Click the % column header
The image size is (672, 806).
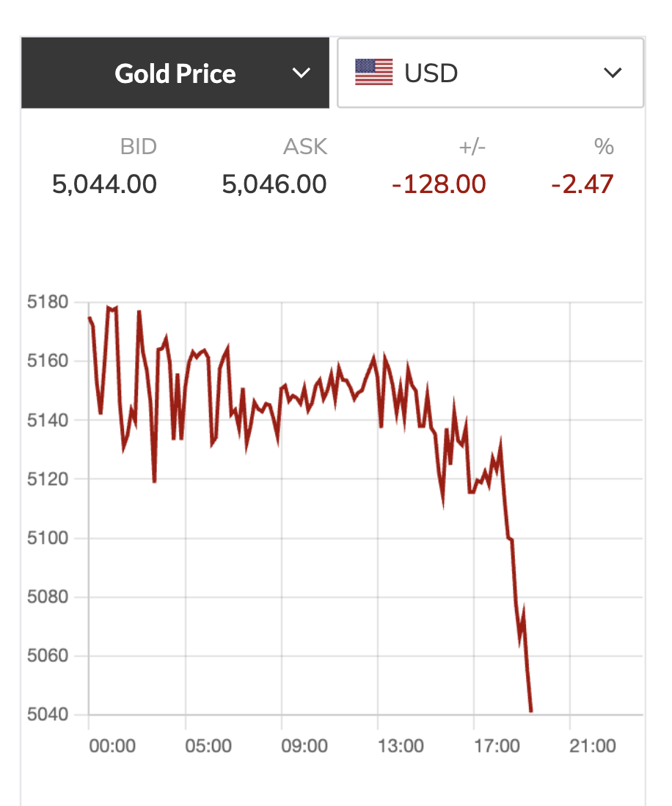tap(604, 147)
